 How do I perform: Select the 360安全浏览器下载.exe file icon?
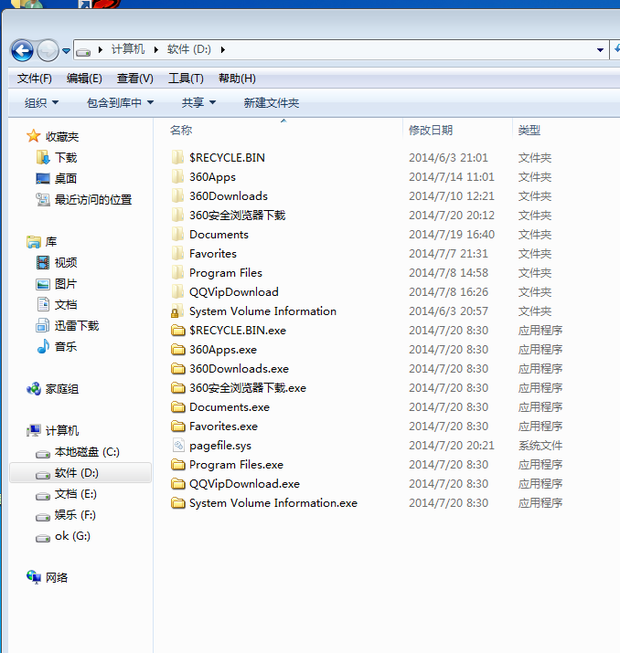[178, 388]
